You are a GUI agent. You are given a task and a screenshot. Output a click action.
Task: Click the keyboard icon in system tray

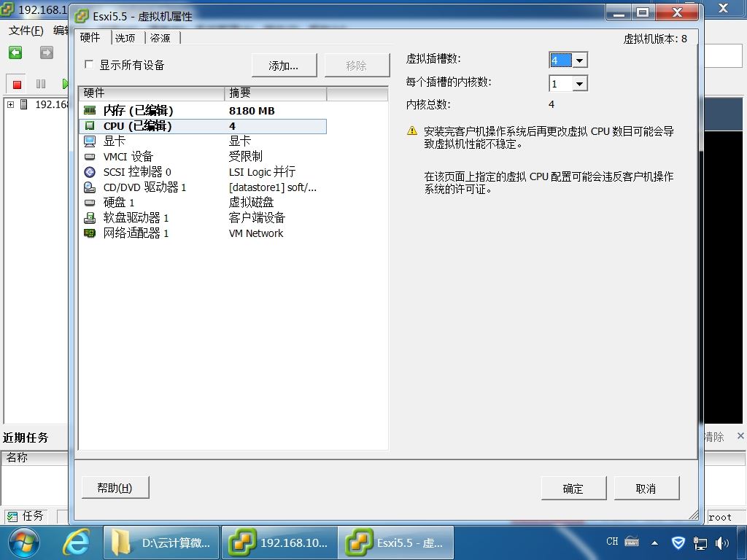click(x=632, y=542)
